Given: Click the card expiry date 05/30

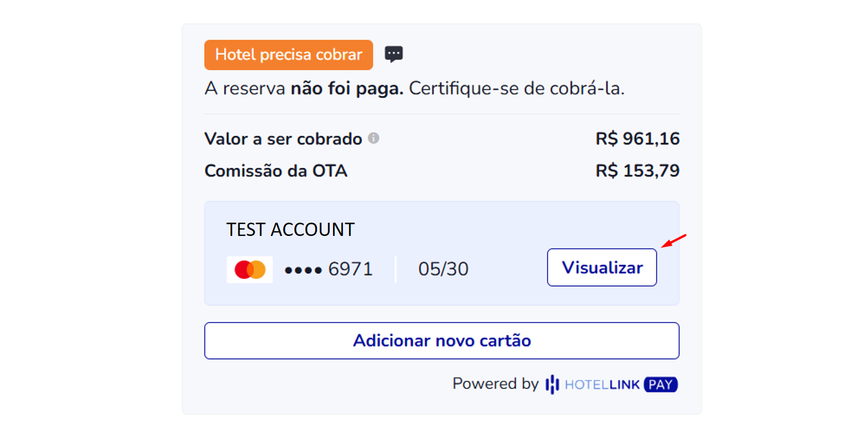Looking at the screenshot, I should pyautogui.click(x=443, y=269).
